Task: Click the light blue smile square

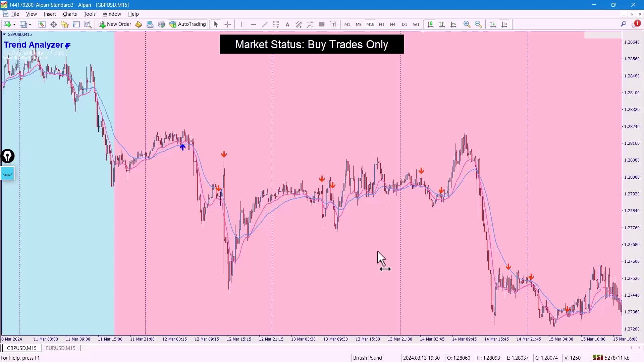Action: (7, 173)
